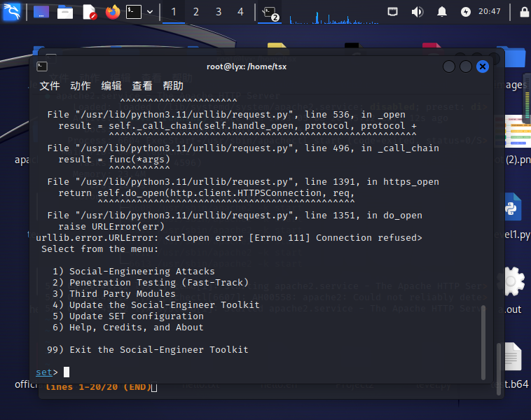531x420 pixels.
Task: Click 'Penetration Testing (Fast-Track)' line
Action: click(151, 283)
